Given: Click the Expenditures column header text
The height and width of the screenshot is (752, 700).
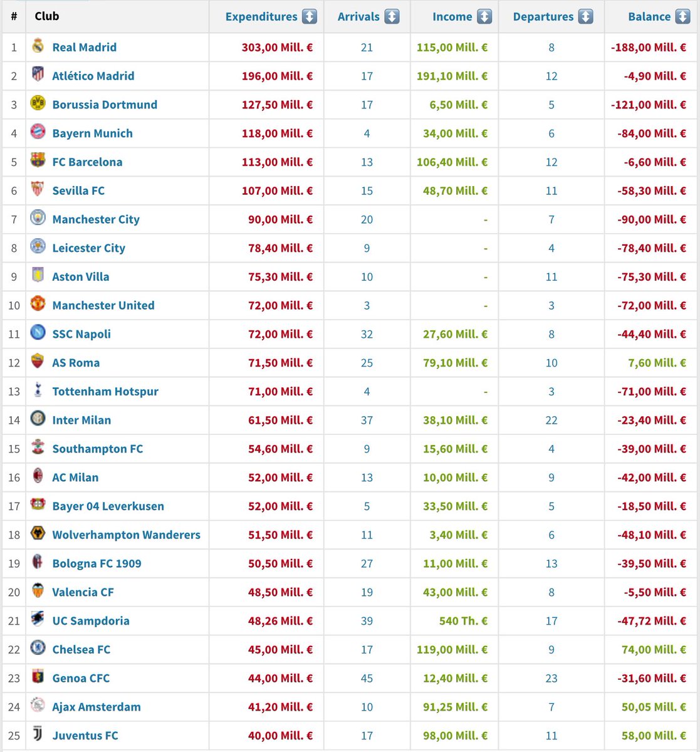Looking at the screenshot, I should coord(261,17).
